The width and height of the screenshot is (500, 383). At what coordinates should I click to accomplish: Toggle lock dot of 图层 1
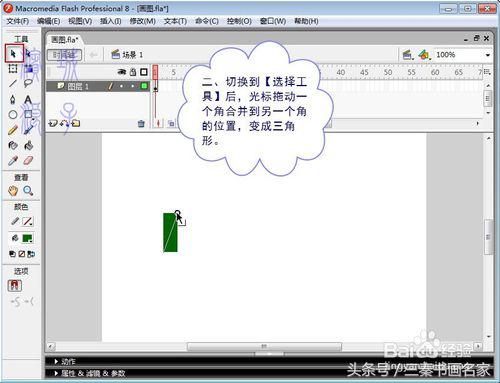[x=133, y=86]
